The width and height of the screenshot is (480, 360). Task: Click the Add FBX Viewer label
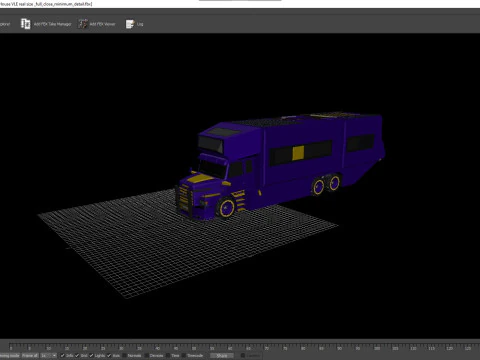click(102, 24)
